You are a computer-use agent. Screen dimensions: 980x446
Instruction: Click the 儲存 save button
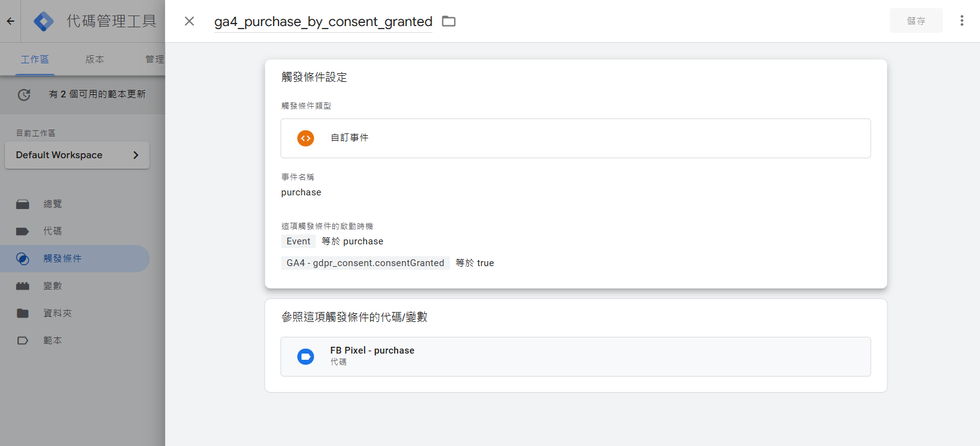click(x=916, y=20)
